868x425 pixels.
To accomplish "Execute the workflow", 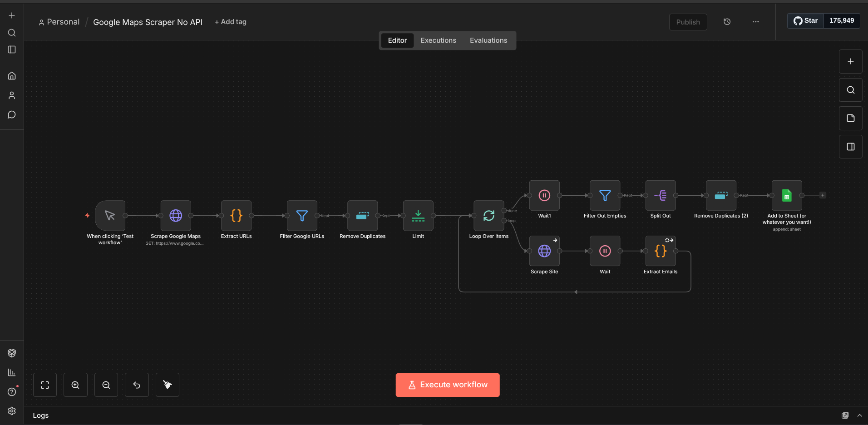I will 447,385.
